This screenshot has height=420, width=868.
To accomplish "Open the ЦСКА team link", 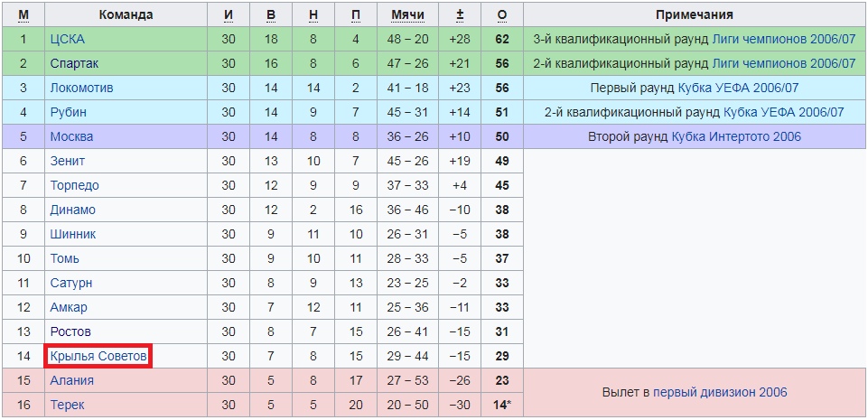I will coord(68,39).
